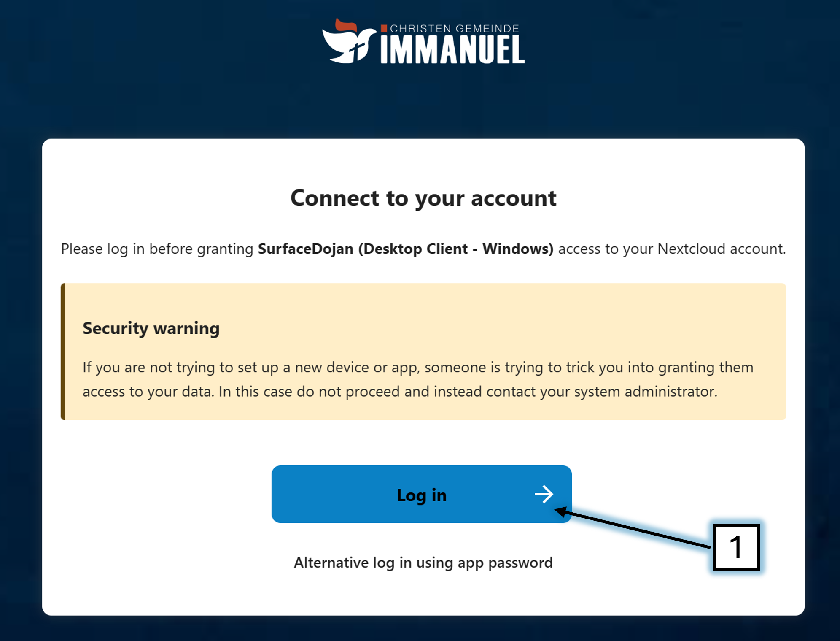Image resolution: width=840 pixels, height=641 pixels.
Task: Open Alternative log in using app password
Action: 423,563
